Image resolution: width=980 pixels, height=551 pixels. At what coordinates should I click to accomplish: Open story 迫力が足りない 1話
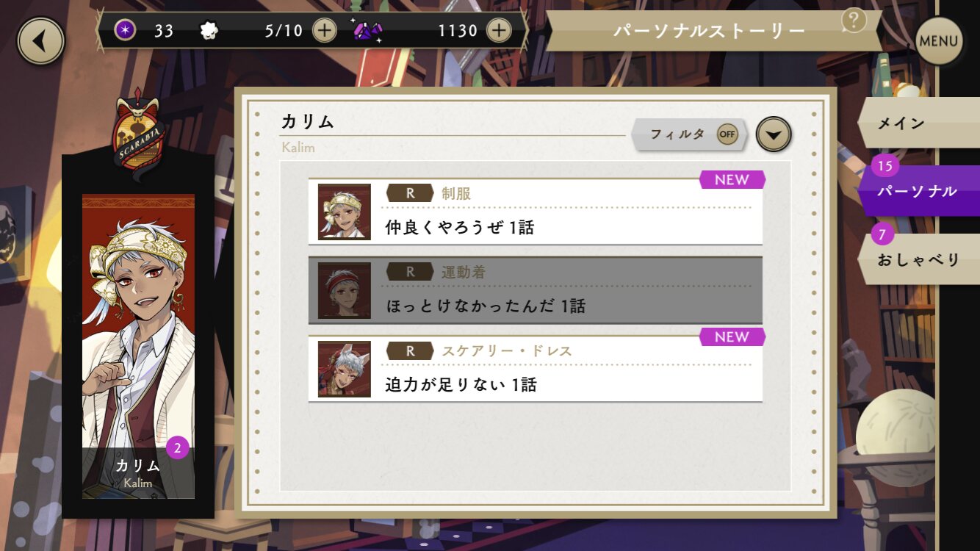536,369
